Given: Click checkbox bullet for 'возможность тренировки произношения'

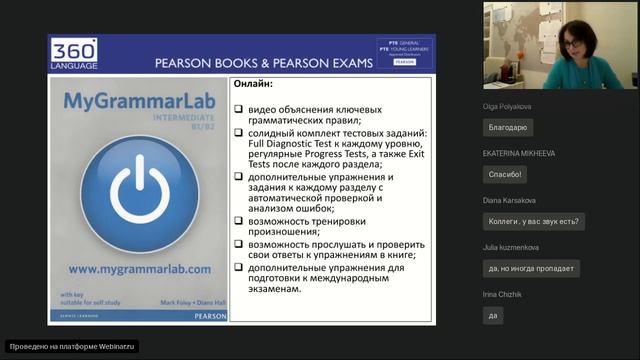Looking at the screenshot, I should pos(238,220).
